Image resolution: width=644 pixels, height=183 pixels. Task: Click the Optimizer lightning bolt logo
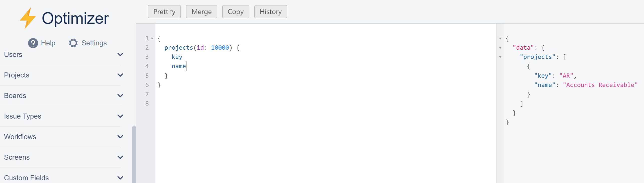point(28,18)
